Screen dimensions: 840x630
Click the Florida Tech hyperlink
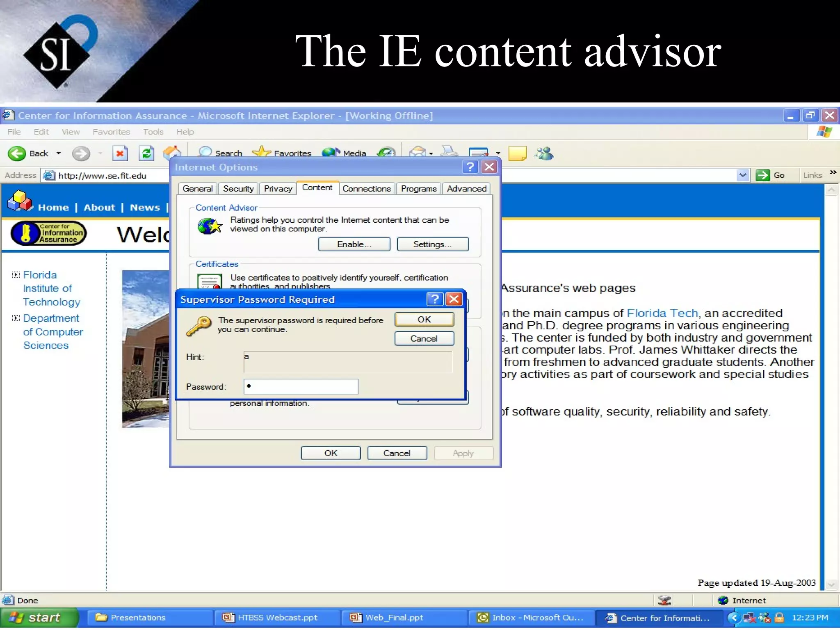[662, 313]
